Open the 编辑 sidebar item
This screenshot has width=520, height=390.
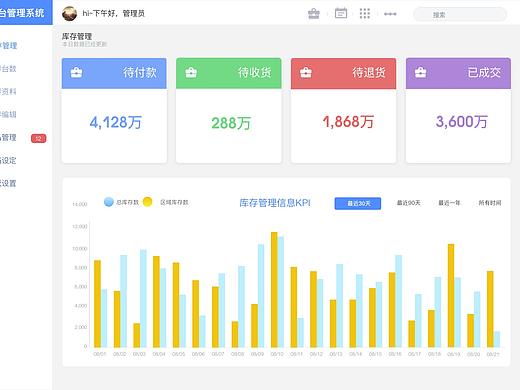[x=8, y=115]
